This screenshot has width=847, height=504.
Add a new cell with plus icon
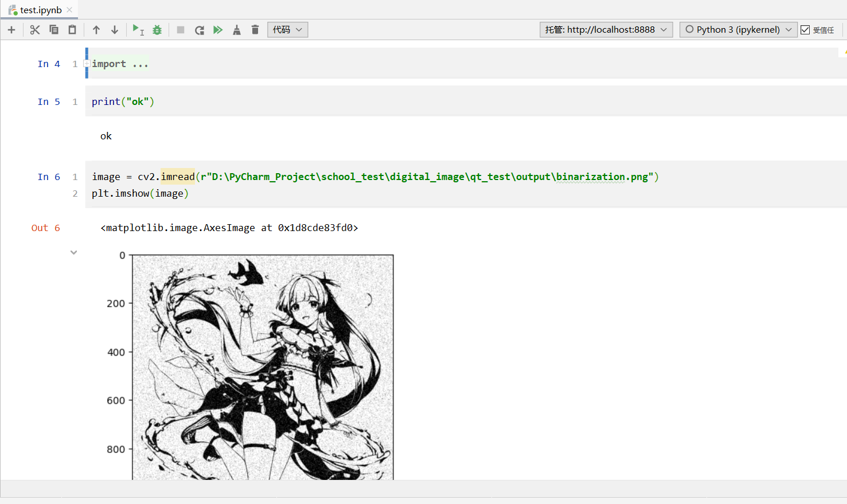pyautogui.click(x=11, y=30)
